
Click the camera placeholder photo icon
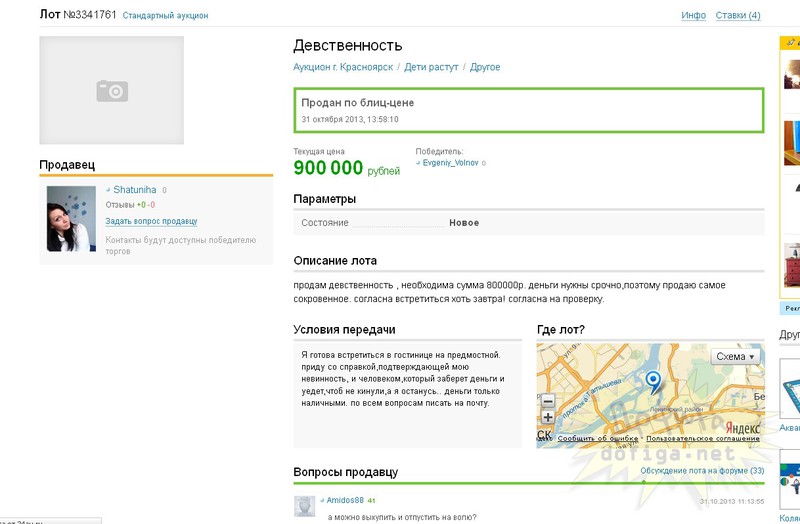click(112, 91)
